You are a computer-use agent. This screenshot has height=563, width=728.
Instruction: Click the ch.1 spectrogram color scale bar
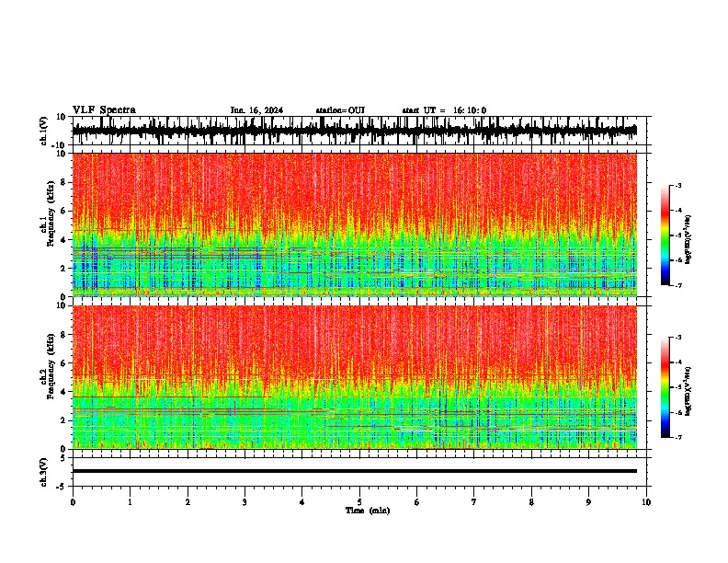pos(665,236)
